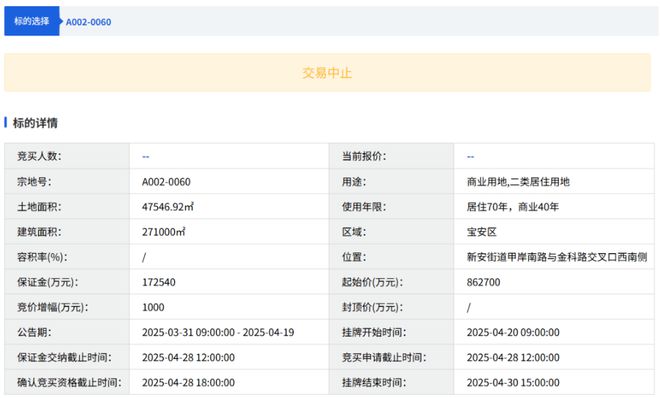Click the 建筑面积 value 271000㎡
Viewport: 660px width, 398px height.
coord(163,232)
